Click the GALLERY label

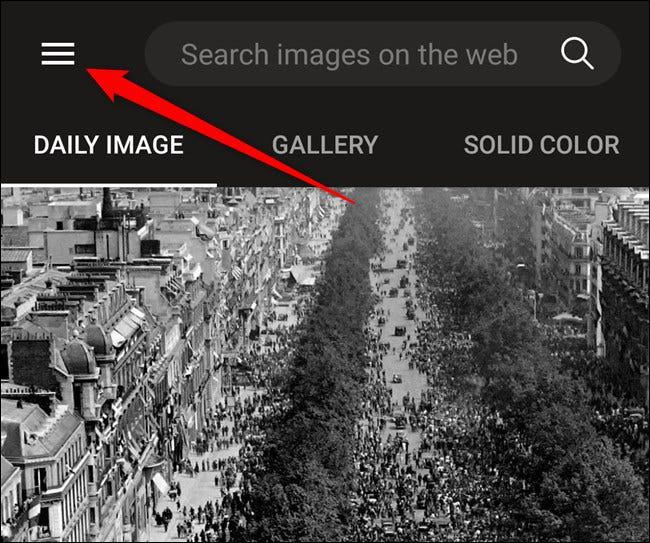pyautogui.click(x=325, y=145)
